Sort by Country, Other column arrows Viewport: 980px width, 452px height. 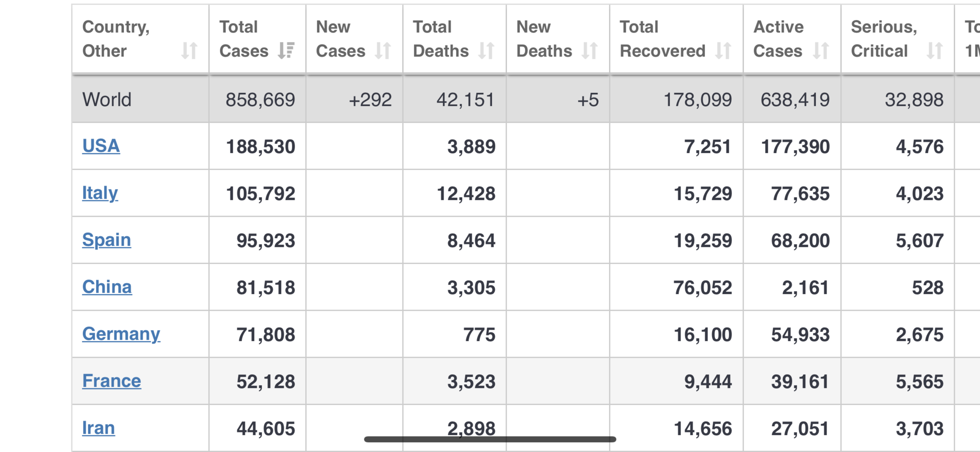click(x=189, y=51)
